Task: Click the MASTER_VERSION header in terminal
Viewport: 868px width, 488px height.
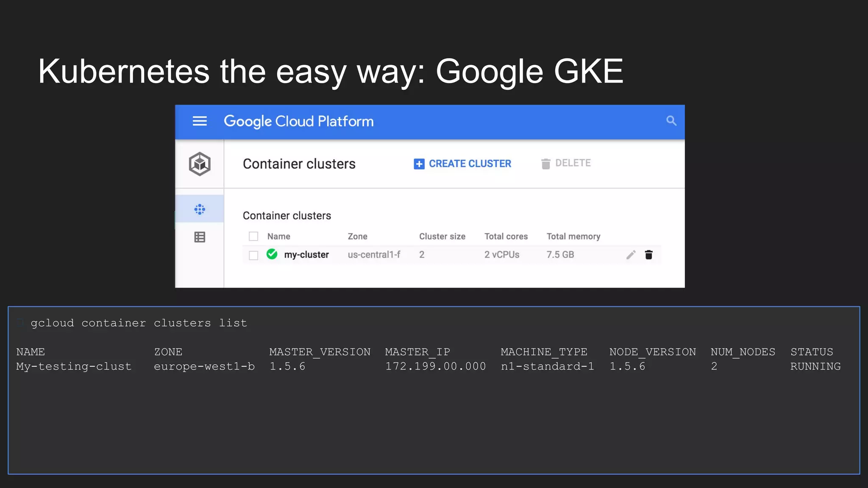Action: tap(320, 352)
